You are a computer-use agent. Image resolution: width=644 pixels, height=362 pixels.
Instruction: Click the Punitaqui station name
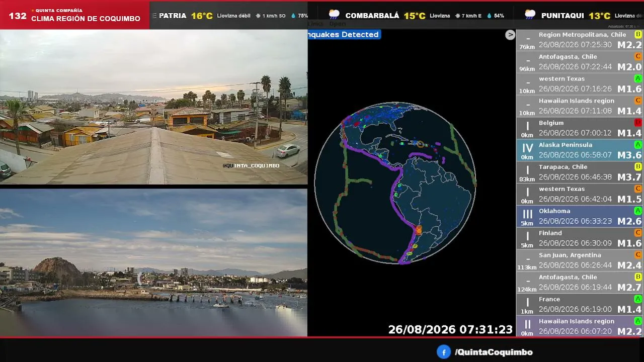562,16
